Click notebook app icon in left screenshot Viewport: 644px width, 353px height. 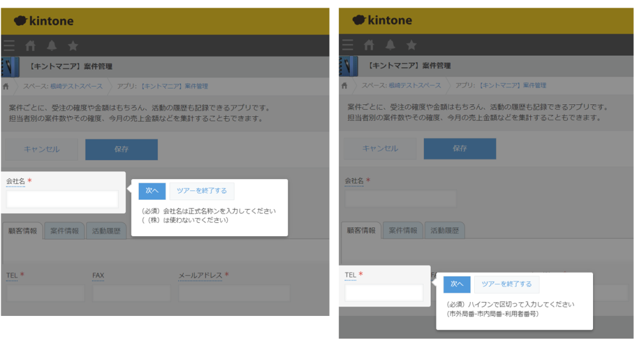(10, 67)
